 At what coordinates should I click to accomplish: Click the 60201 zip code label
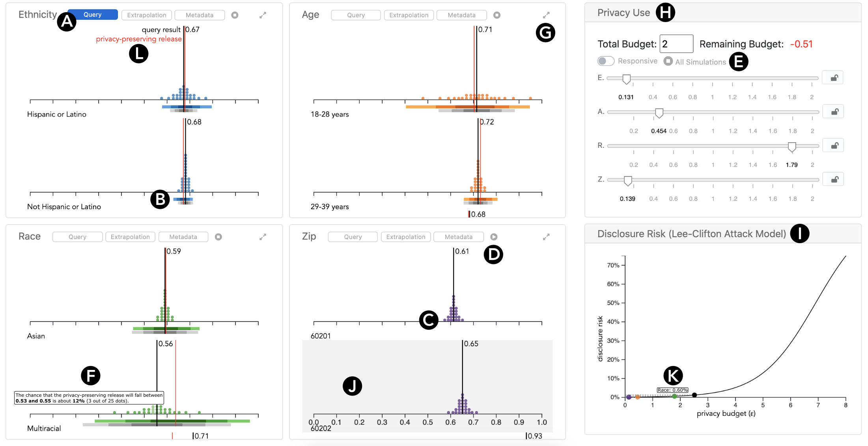coord(321,336)
